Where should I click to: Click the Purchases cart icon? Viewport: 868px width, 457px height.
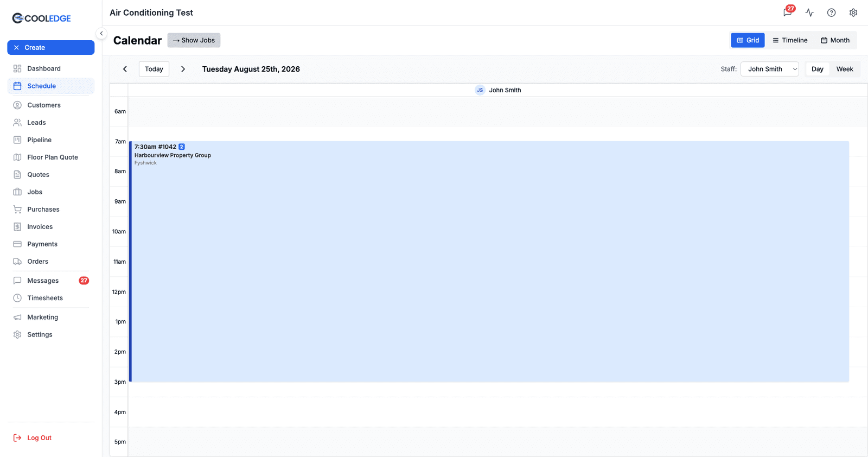(17, 210)
